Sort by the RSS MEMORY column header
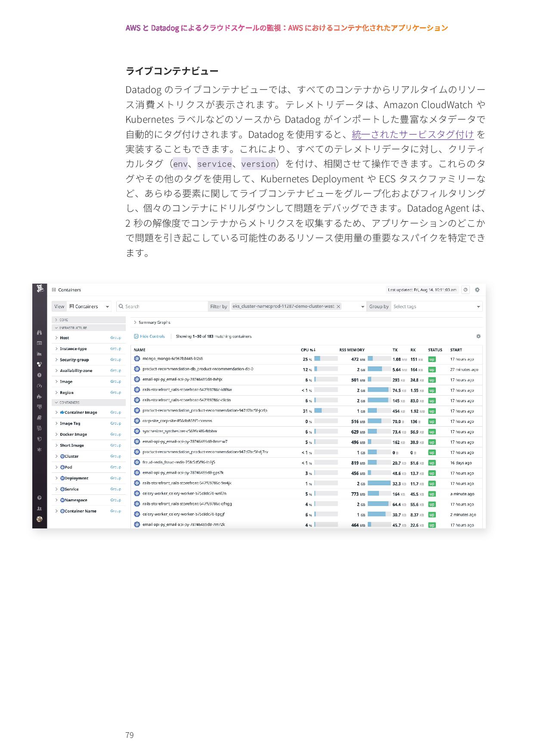Image resolution: width=534 pixels, height=756 pixels. [352, 350]
